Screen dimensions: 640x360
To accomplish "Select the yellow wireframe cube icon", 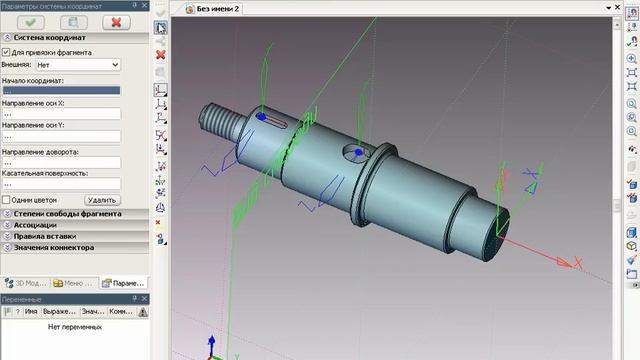I will pos(632,246).
